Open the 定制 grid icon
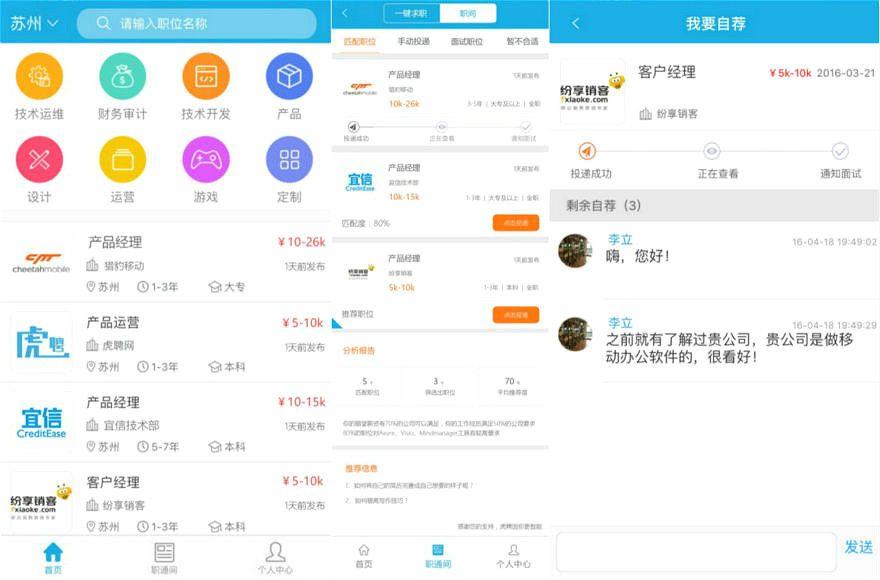 point(289,159)
